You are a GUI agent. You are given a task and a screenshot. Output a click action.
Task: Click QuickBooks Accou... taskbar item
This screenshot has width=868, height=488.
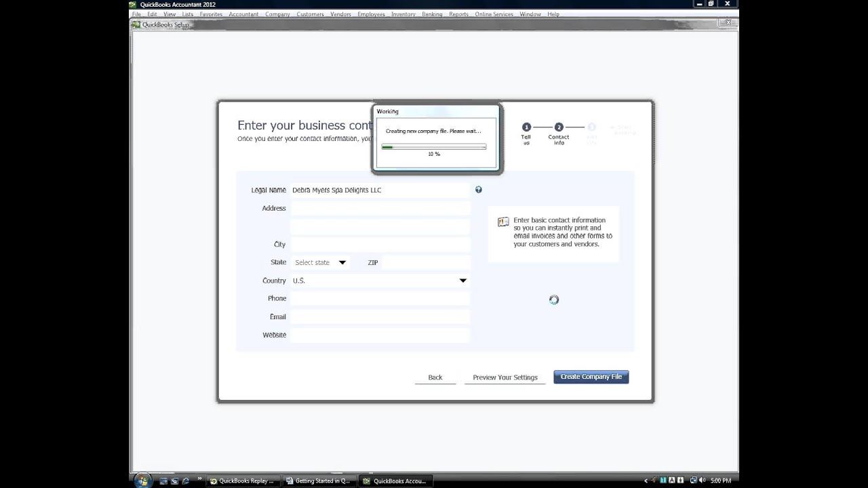click(395, 481)
